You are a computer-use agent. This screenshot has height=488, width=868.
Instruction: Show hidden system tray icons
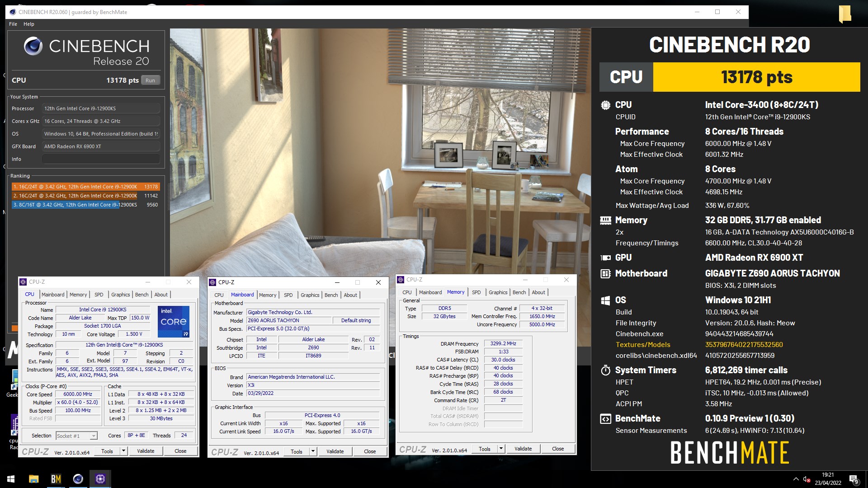click(796, 479)
